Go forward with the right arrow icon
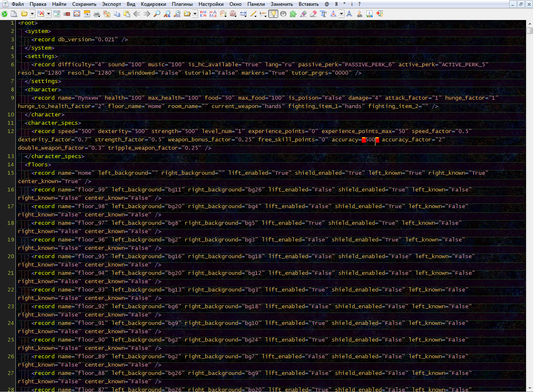Image resolution: width=534 pixels, height=392 pixels. point(146,14)
